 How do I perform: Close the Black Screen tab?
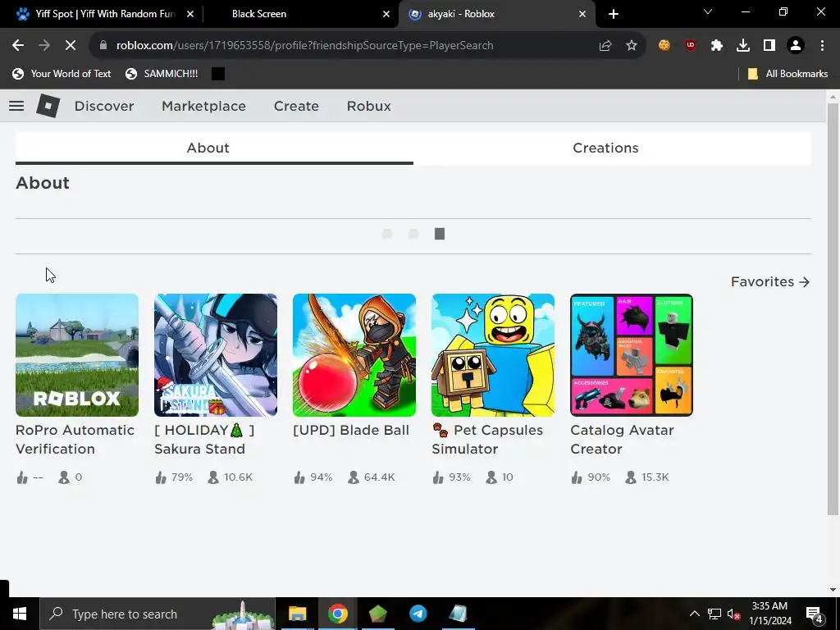(386, 14)
